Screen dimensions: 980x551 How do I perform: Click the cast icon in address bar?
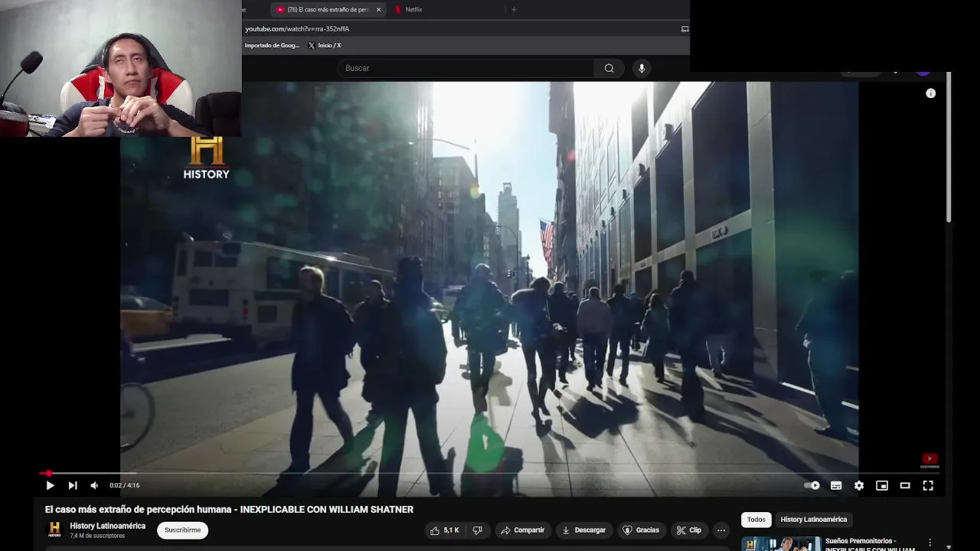click(684, 29)
